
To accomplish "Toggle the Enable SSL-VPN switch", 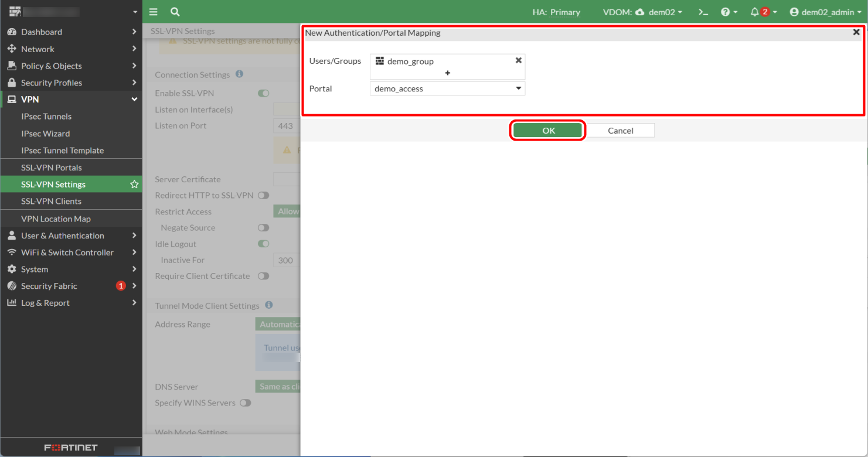I will coord(263,93).
